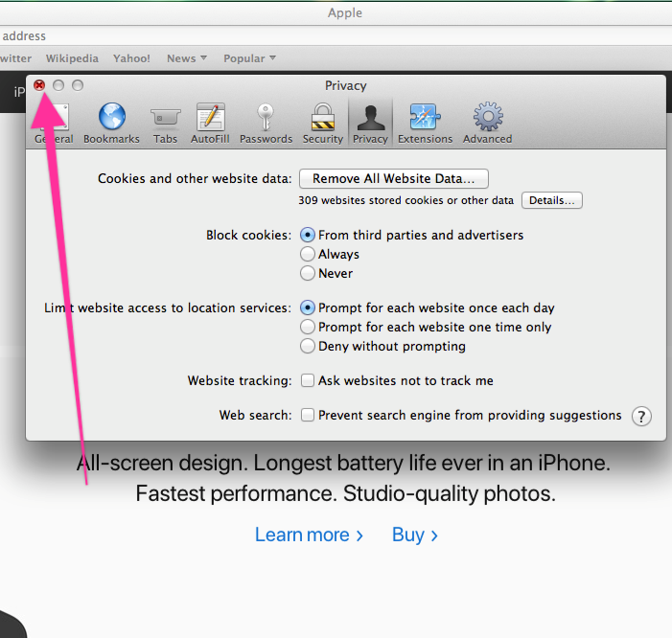
Task: Open the AutoFill preferences pane
Action: point(210,124)
